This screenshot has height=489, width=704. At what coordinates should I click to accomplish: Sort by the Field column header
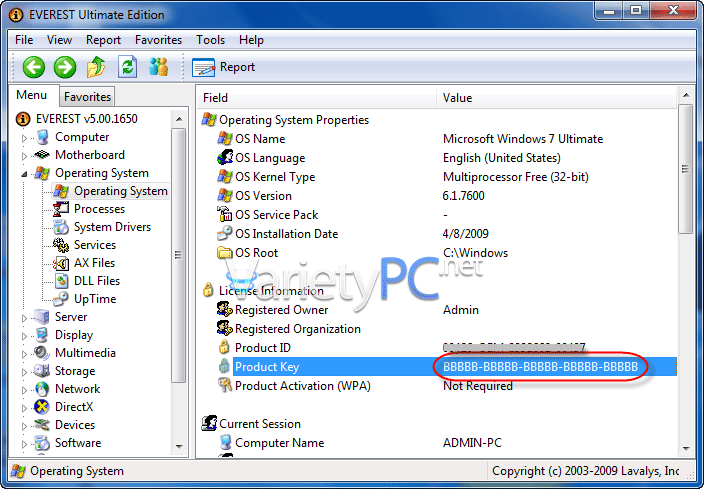317,97
